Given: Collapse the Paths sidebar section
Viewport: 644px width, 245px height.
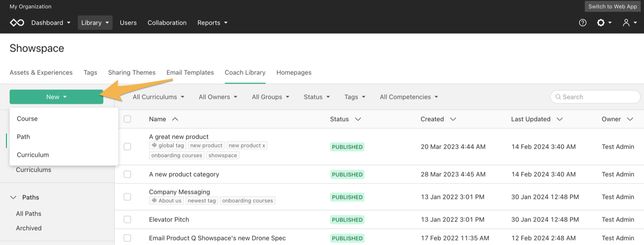Looking at the screenshot, I should point(13,198).
